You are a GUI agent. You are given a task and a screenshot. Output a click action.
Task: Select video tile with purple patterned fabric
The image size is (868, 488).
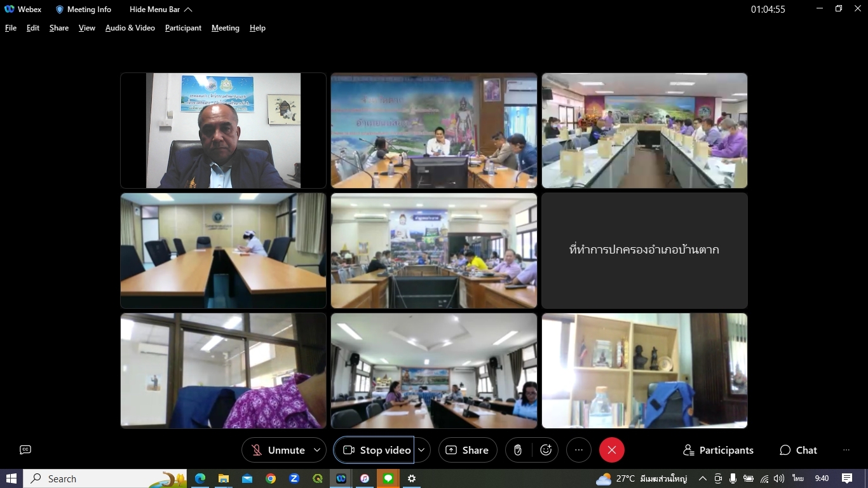point(223,370)
